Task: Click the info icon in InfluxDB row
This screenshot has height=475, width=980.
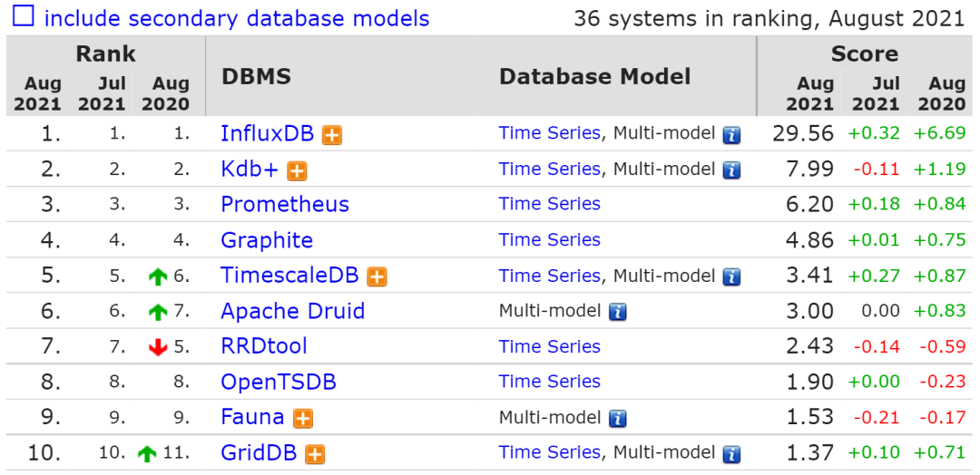Action: coord(731,135)
